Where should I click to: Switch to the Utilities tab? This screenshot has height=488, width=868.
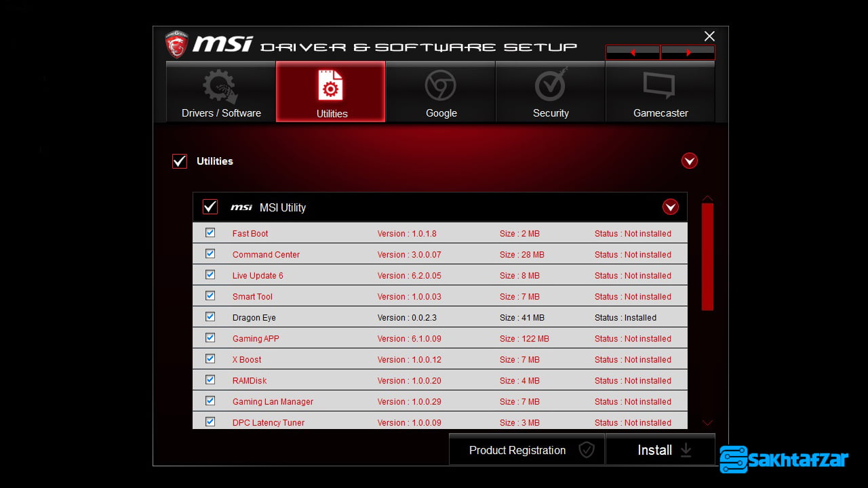click(x=331, y=92)
